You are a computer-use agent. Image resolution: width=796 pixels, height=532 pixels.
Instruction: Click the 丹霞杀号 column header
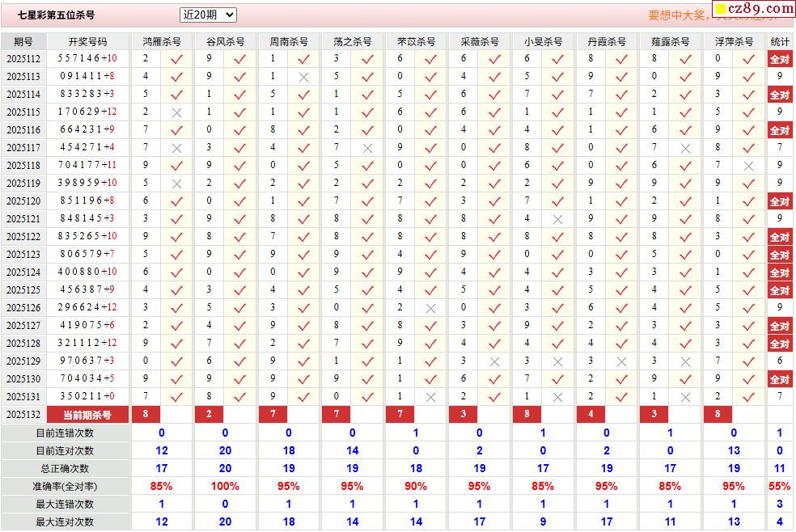(607, 41)
